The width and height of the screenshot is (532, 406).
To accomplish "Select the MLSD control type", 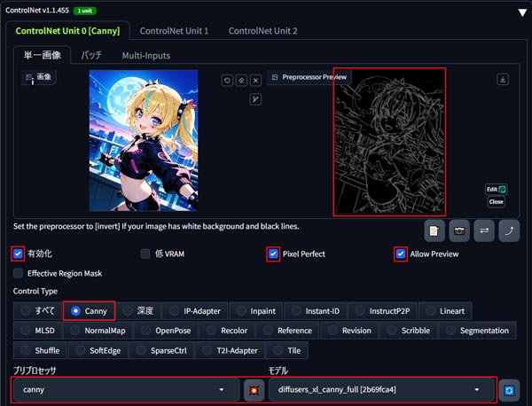I will click(x=37, y=331).
